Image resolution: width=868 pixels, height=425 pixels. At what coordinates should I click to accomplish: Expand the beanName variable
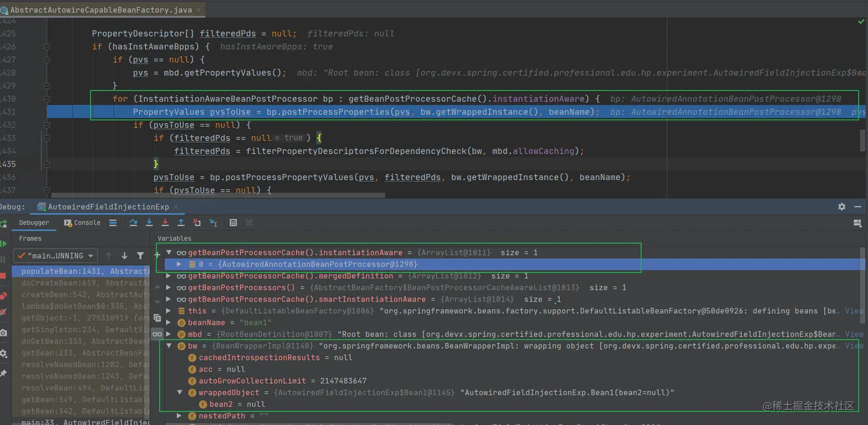(169, 322)
